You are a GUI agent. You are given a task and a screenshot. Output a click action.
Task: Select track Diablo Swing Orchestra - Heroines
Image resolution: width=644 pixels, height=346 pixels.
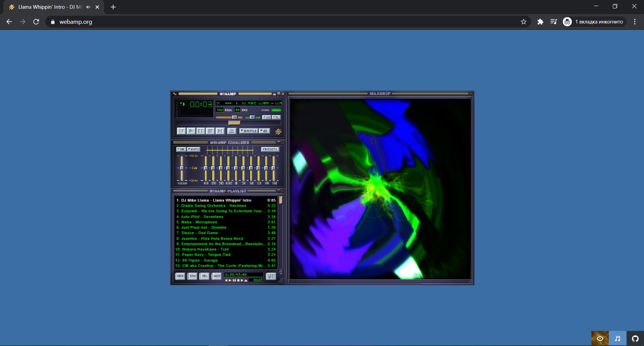point(226,206)
